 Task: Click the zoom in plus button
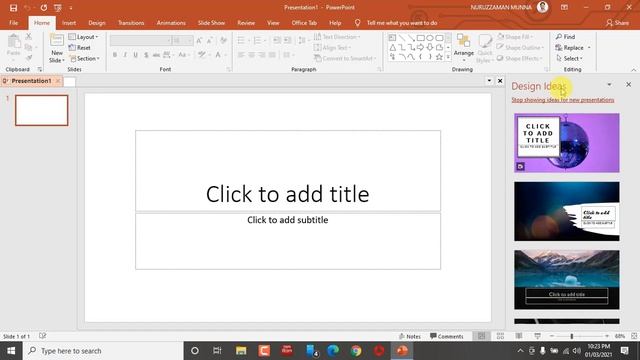607,336
